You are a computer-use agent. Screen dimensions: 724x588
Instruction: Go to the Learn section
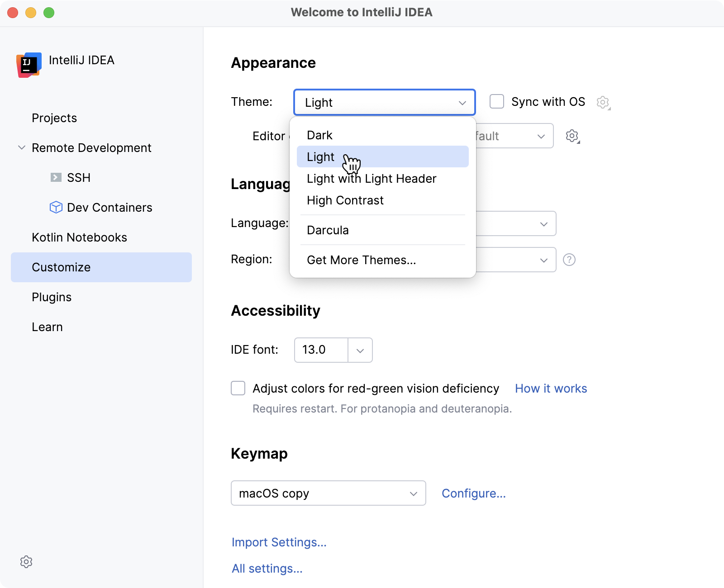tap(47, 327)
